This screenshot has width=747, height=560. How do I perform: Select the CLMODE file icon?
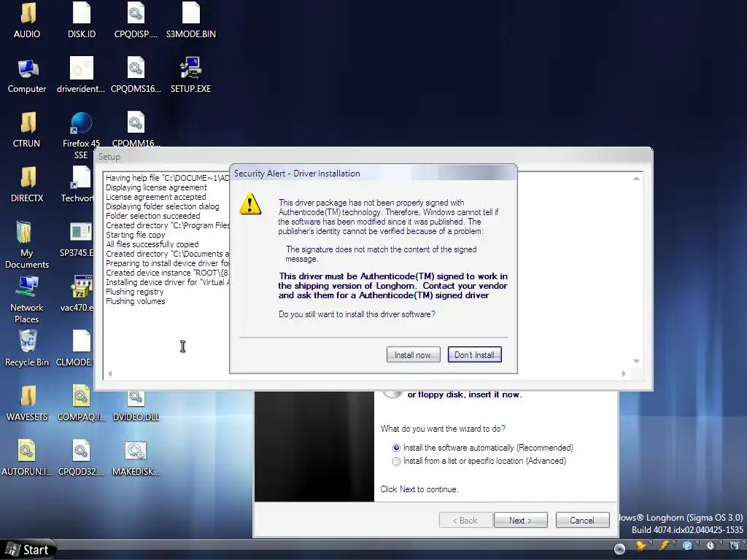76,349
